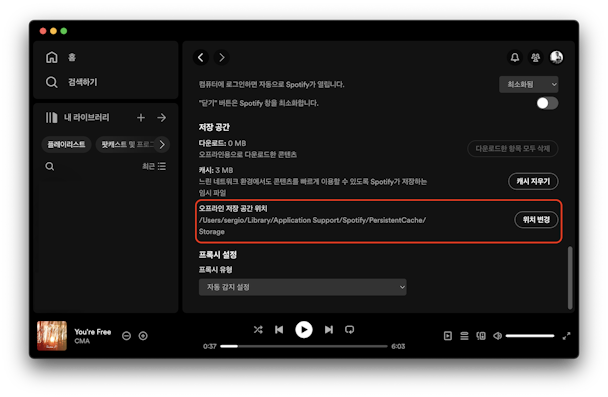Filter by 팟캐스트 및 프로그램 chip
This screenshot has width=608, height=397.
click(x=126, y=145)
